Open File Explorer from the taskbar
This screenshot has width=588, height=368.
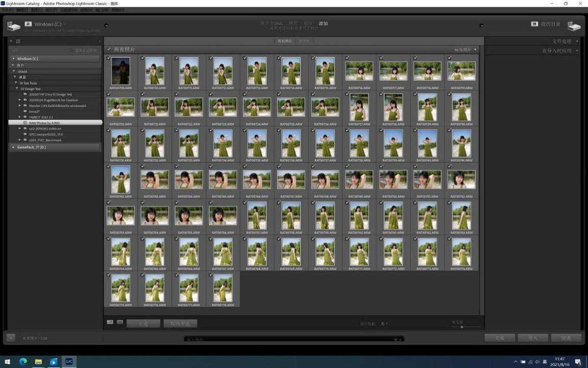click(x=38, y=362)
